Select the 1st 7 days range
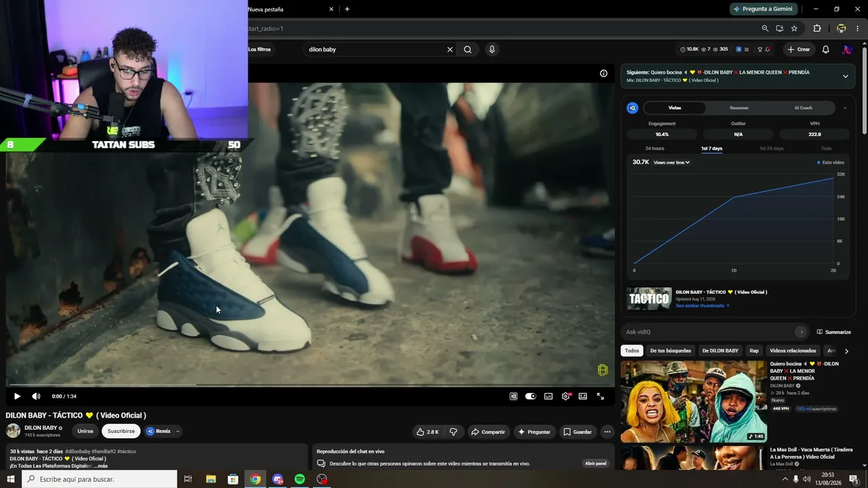The height and width of the screenshot is (488, 868). coord(711,148)
